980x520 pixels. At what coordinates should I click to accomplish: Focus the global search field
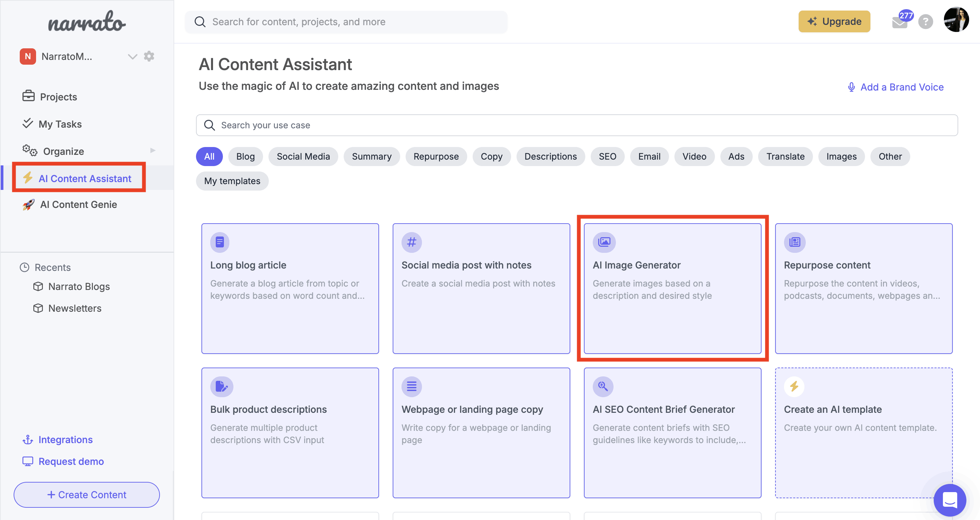[x=346, y=22]
